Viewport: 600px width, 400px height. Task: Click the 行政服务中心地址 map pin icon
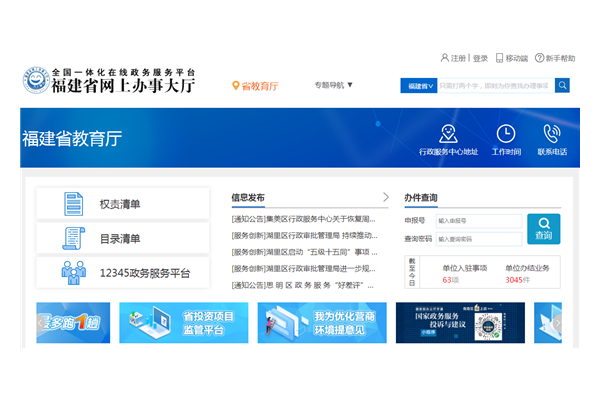448,134
